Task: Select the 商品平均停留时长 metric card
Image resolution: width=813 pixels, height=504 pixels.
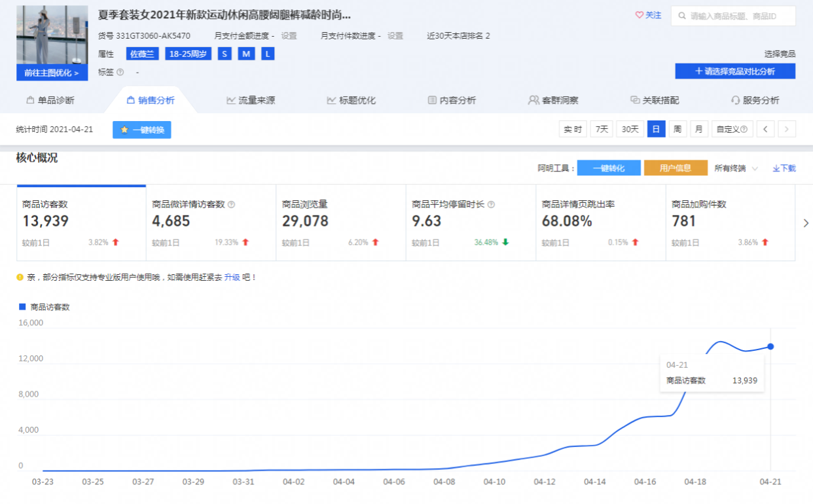Action: 471,223
